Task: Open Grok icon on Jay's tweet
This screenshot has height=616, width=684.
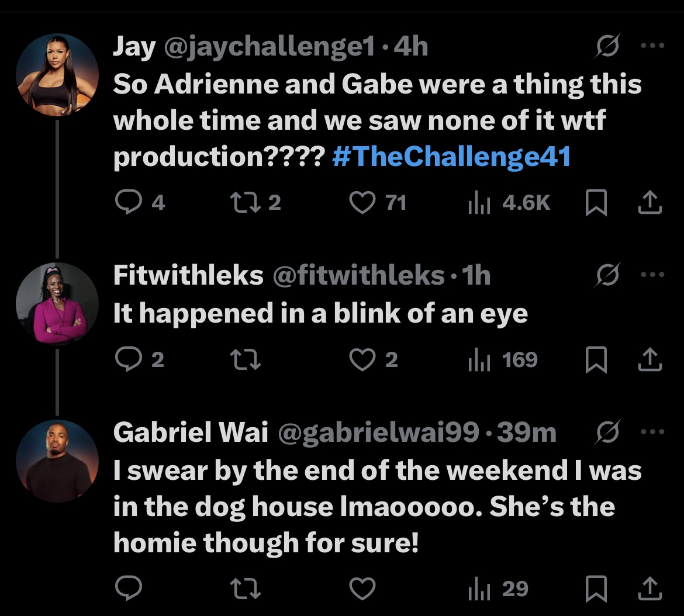Action: [607, 46]
